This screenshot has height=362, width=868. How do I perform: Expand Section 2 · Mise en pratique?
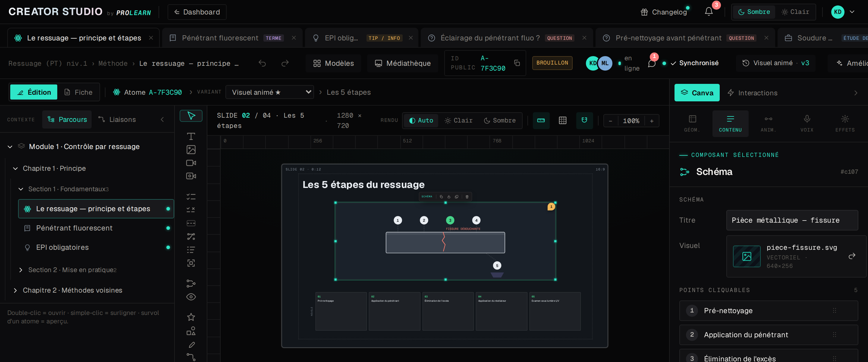point(20,270)
